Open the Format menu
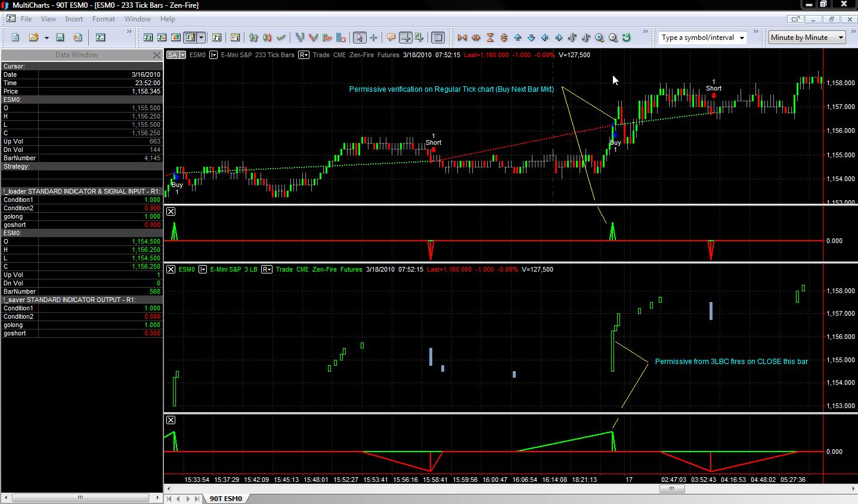Viewport: 858px width, 504px height. click(104, 19)
